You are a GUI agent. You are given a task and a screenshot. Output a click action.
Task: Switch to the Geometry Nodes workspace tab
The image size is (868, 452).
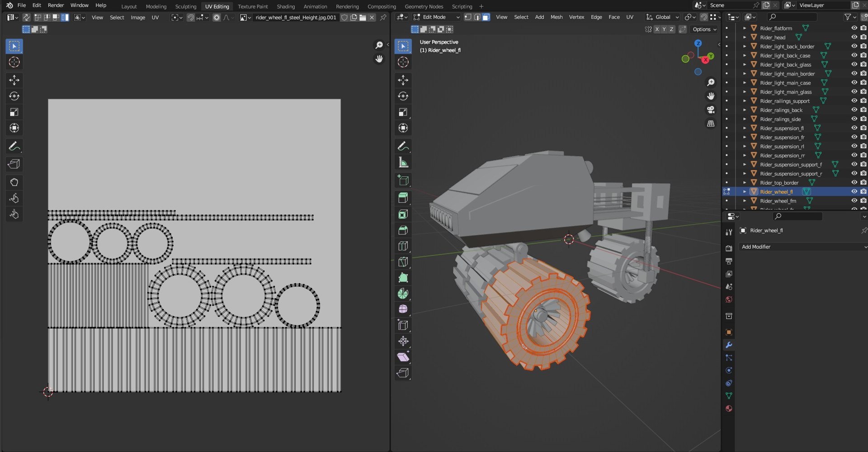pyautogui.click(x=424, y=6)
